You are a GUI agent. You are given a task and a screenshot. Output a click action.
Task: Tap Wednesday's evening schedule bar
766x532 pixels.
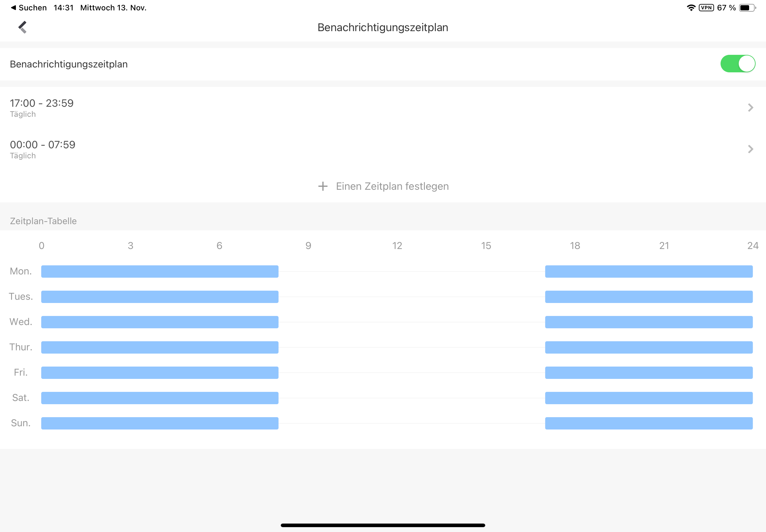pyautogui.click(x=649, y=322)
